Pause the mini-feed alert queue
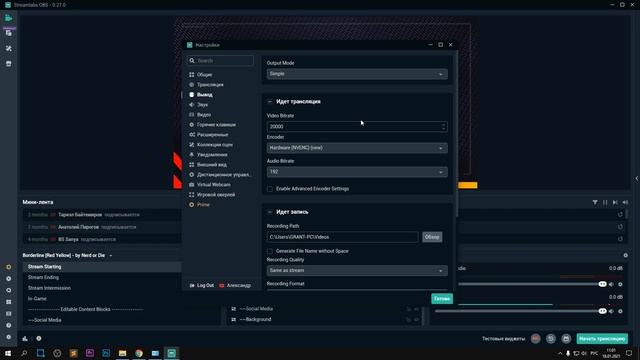The height and width of the screenshot is (360, 640). coord(605,202)
